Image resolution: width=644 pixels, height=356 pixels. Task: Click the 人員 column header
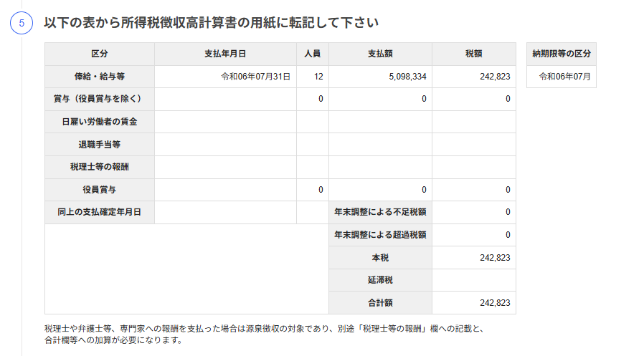point(312,54)
